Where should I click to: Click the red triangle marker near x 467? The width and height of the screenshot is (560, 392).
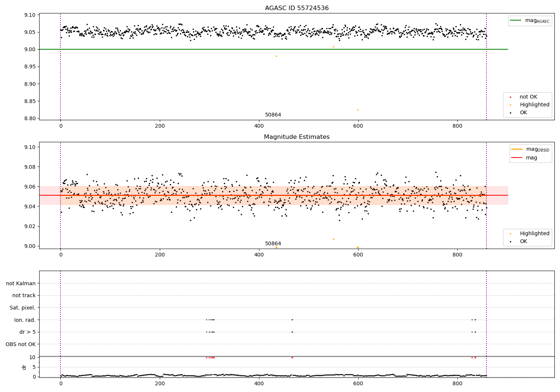292,357
